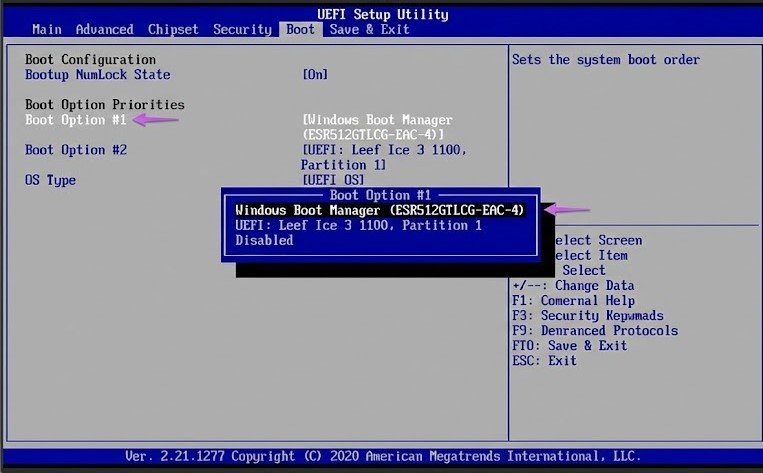Viewport: 763px width, 473px height.
Task: Click the F1 help hint
Action: [572, 300]
